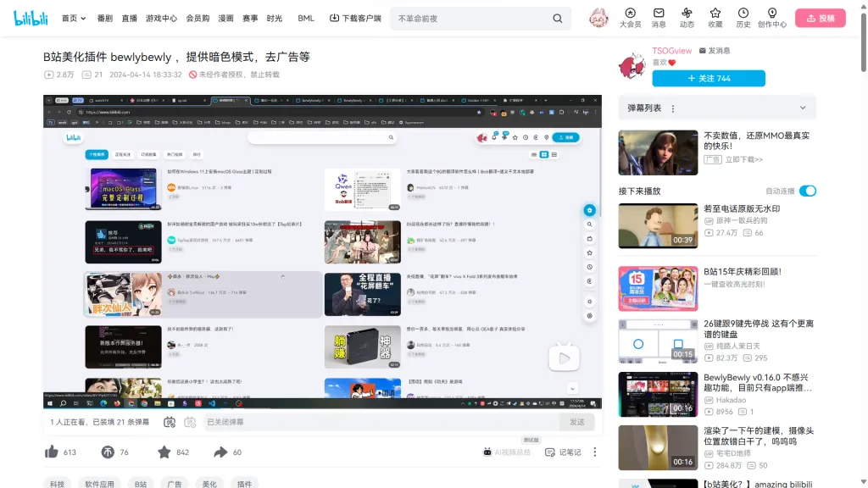Open uploader TSOGview's profile link
The height and width of the screenshot is (488, 868).
tap(672, 50)
